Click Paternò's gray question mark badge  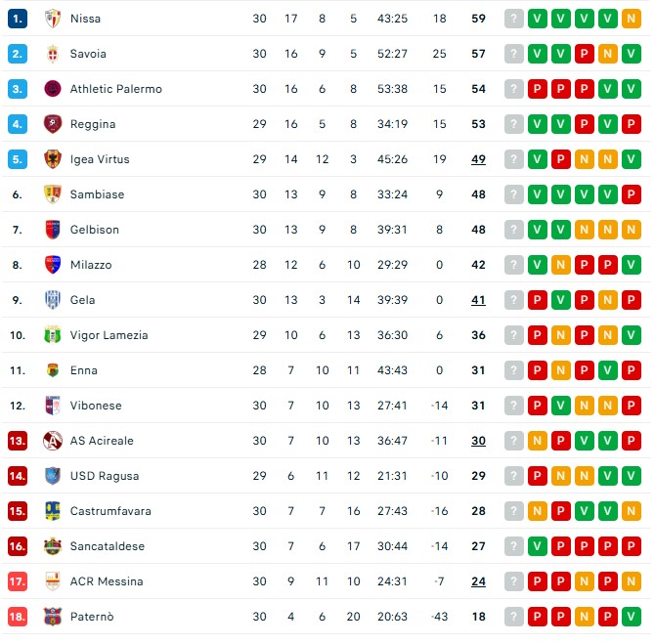[x=514, y=617]
